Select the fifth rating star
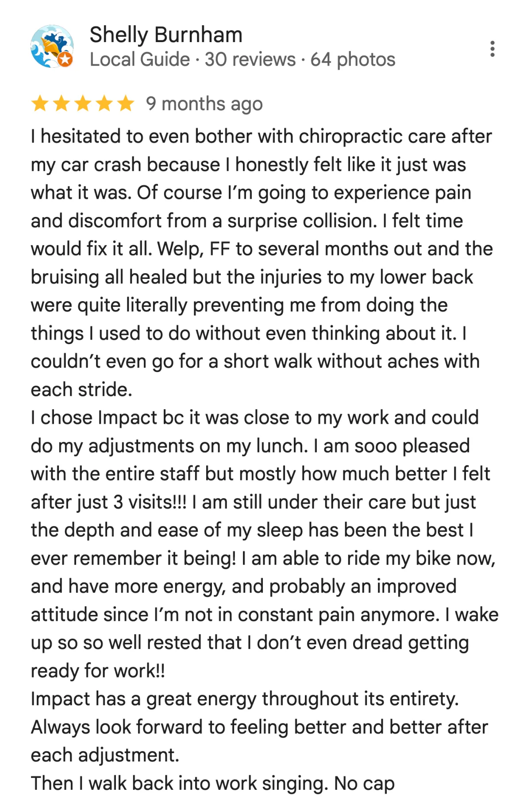 pos(126,104)
